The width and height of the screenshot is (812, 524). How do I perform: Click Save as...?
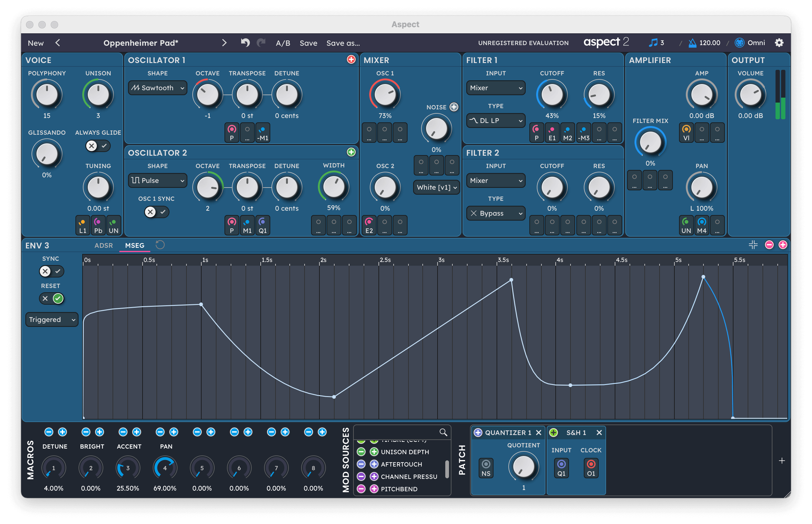click(x=343, y=43)
